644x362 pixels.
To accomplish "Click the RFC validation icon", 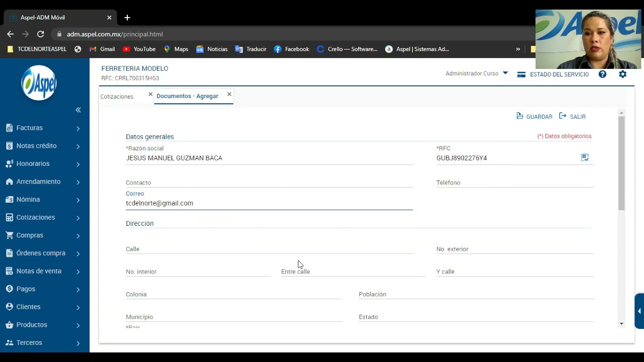I will pos(585,157).
